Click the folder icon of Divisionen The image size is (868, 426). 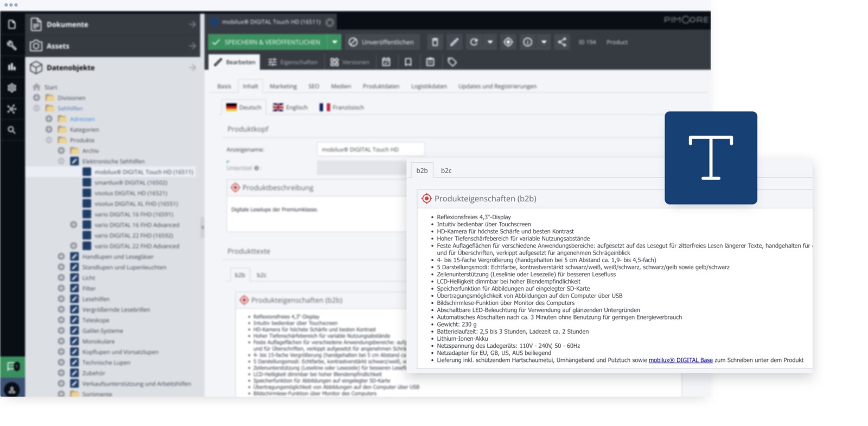point(50,98)
